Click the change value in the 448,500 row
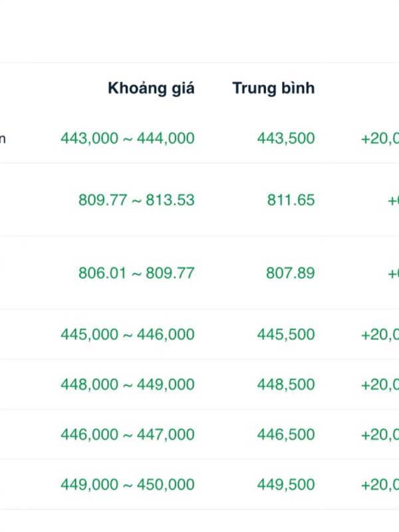399x532 pixels. pyautogui.click(x=380, y=384)
